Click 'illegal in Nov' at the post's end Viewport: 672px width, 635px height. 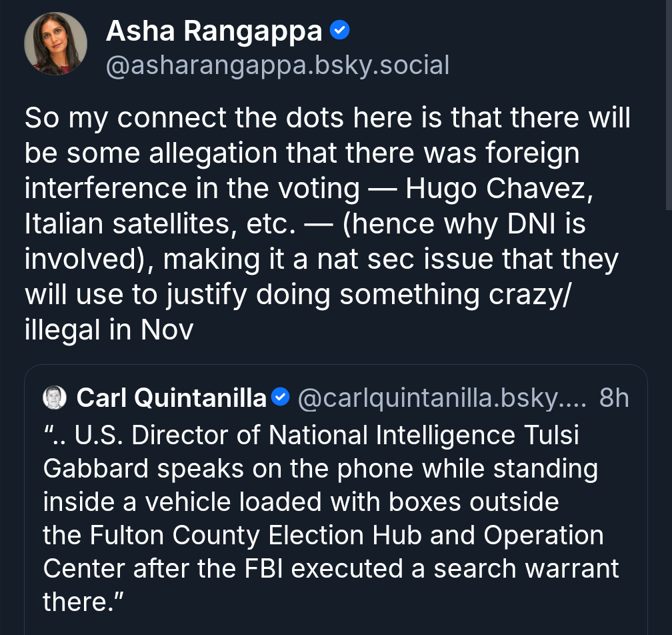coord(109,330)
